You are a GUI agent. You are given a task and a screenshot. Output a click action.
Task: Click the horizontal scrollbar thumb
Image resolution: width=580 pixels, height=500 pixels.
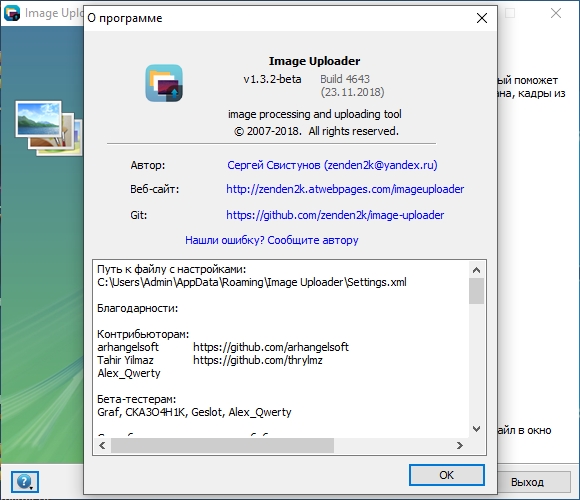pos(222,445)
